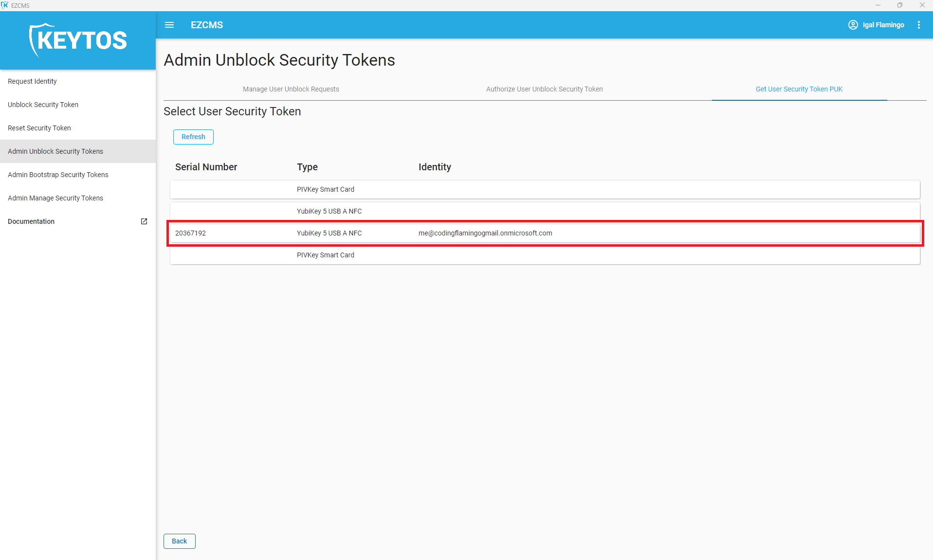Image resolution: width=933 pixels, height=560 pixels.
Task: Open the hamburger navigation menu
Action: (x=169, y=25)
